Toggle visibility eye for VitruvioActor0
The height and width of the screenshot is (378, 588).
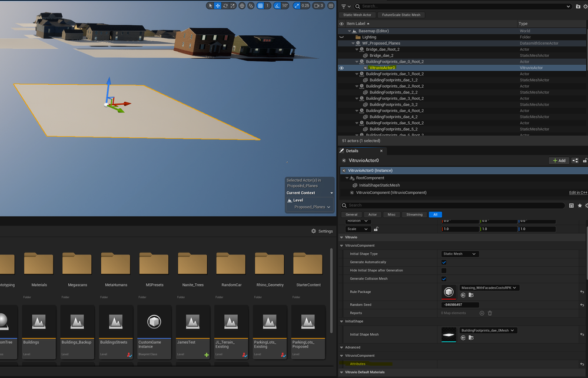tap(341, 68)
